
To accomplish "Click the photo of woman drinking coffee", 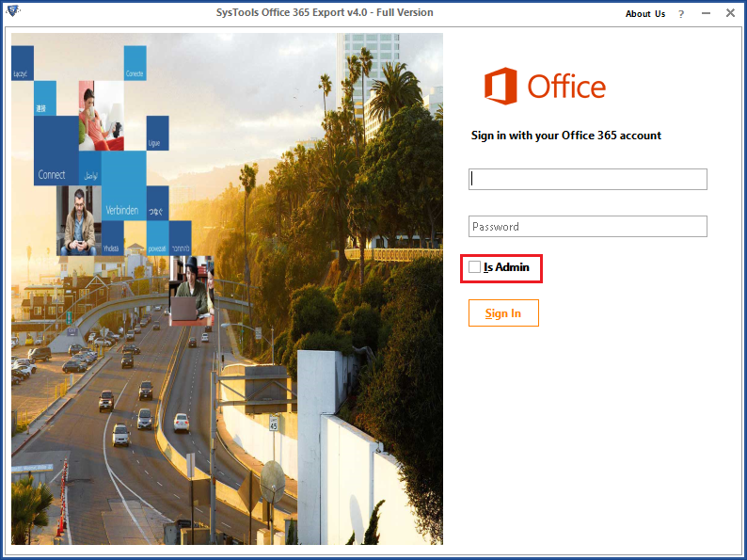I will click(102, 116).
